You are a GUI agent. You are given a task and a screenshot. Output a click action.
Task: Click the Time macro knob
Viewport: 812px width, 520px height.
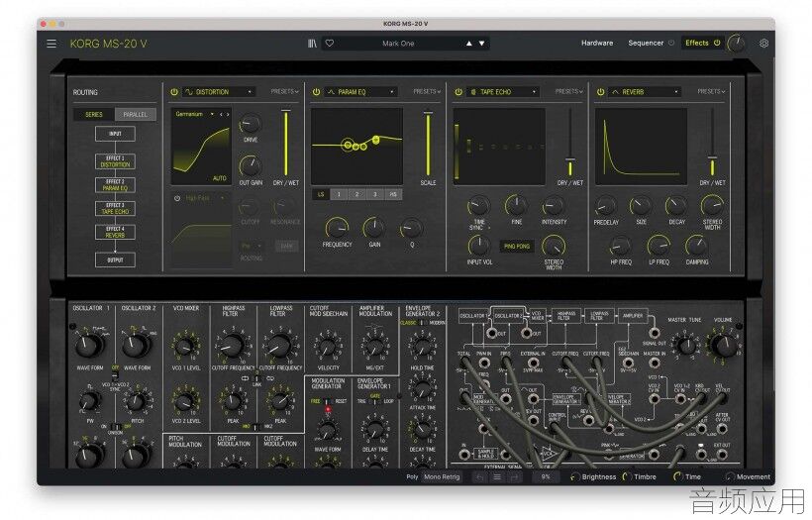(677, 477)
